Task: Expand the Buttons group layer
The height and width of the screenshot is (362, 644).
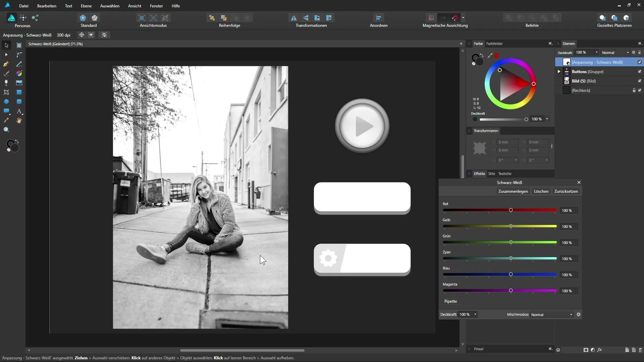Action: tap(559, 71)
